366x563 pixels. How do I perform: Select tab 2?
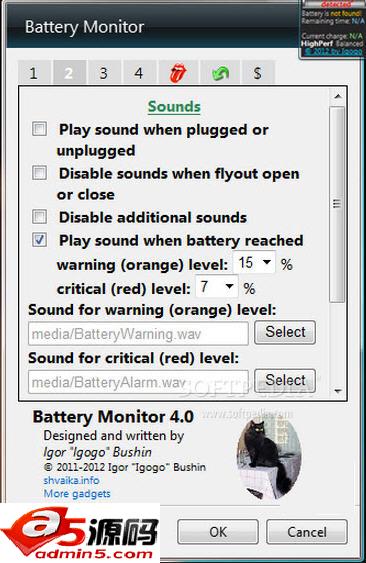click(69, 73)
